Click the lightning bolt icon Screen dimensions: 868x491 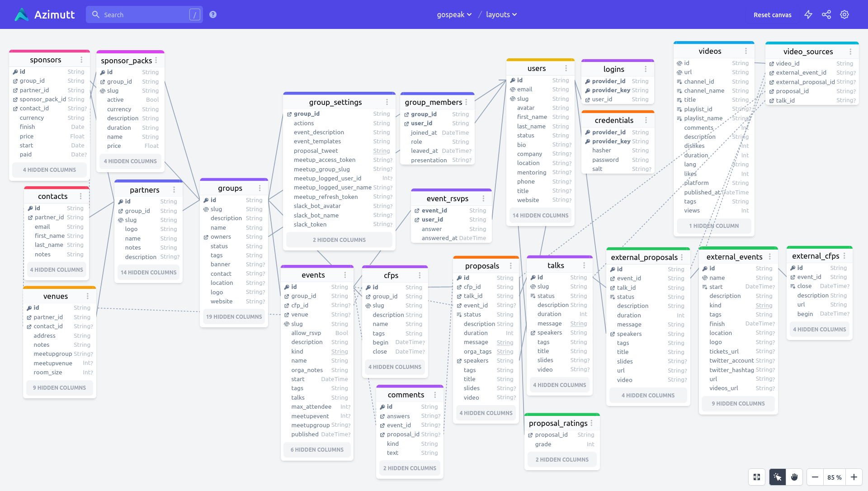[x=808, y=14]
